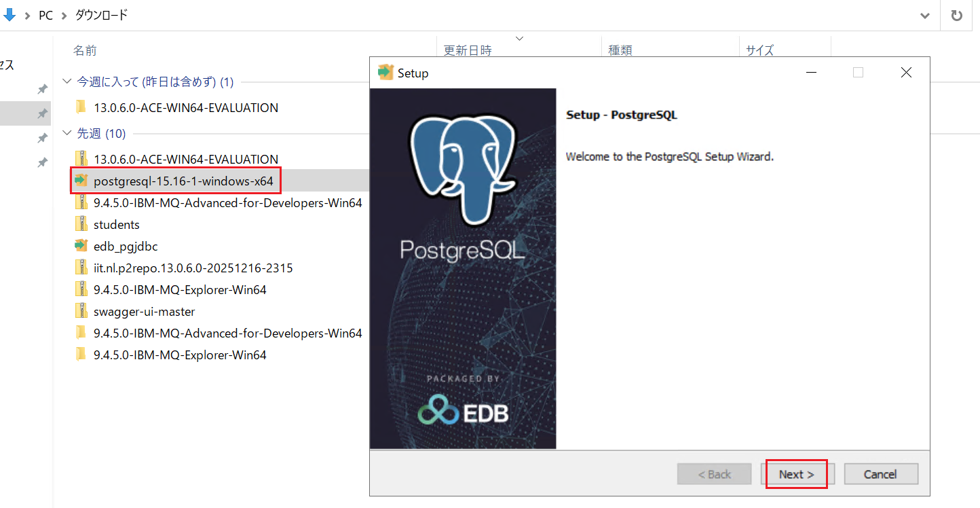Screen dimensions: 980x508
Task: Collapse the 先週 (10) group
Action: click(67, 133)
